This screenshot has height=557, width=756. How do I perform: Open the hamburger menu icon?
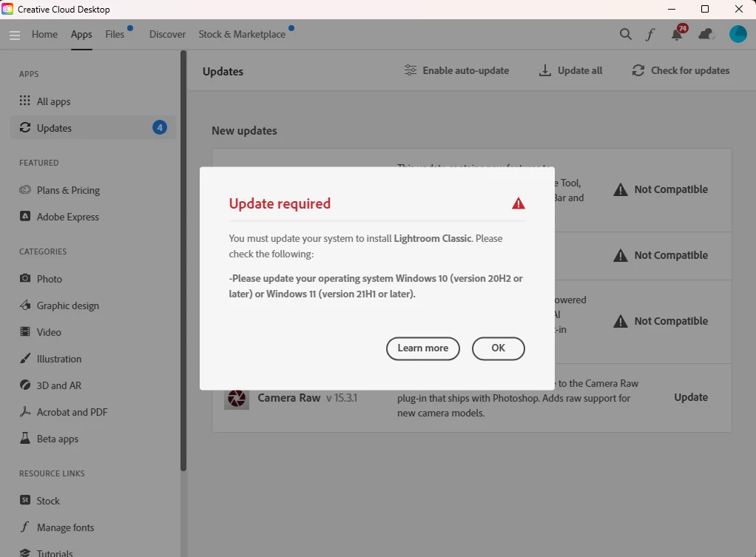(15, 36)
